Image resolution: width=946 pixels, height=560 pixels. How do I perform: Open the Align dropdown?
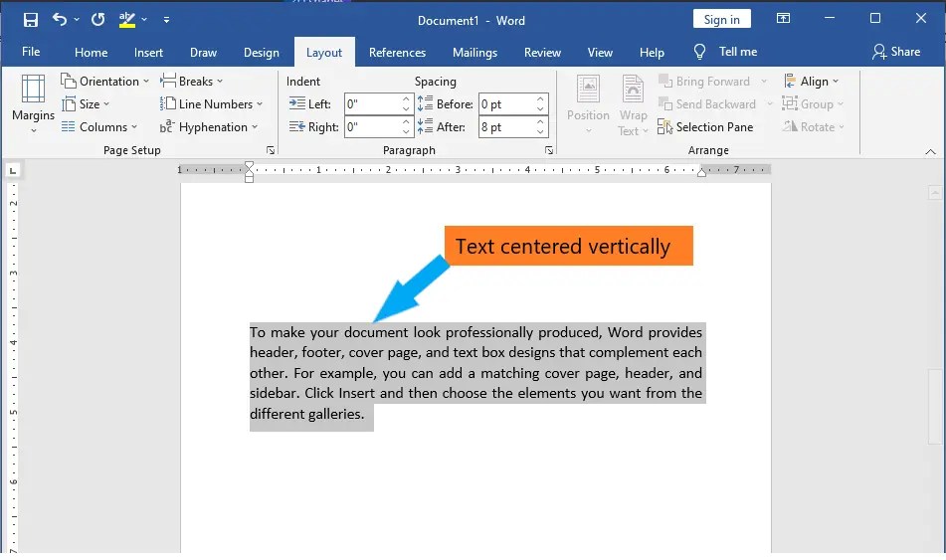pos(812,81)
